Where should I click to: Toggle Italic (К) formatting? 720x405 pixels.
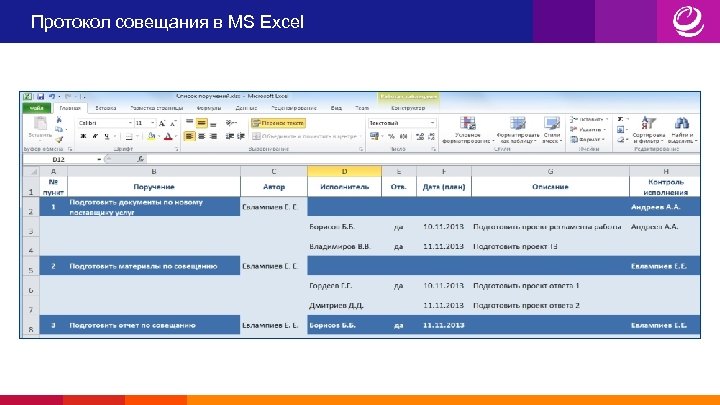click(x=95, y=136)
